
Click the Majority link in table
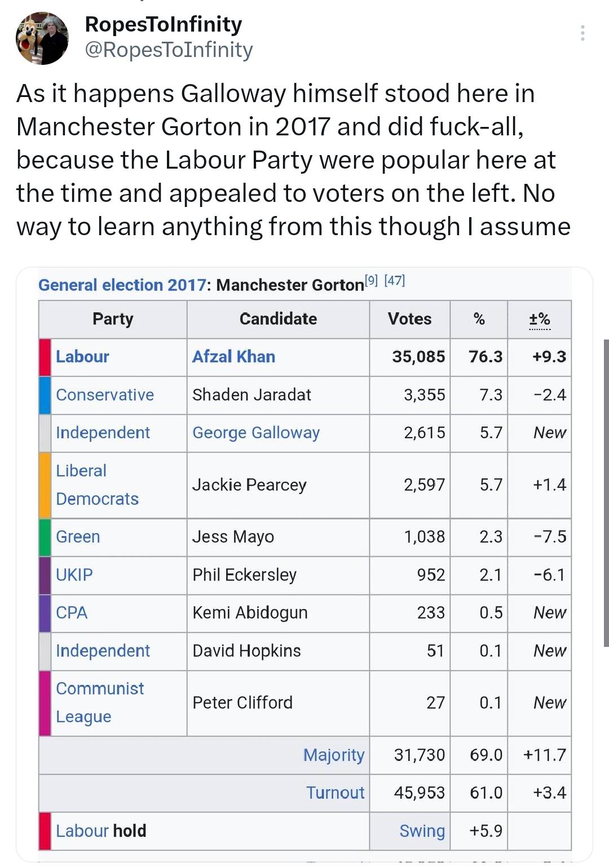tap(333, 755)
